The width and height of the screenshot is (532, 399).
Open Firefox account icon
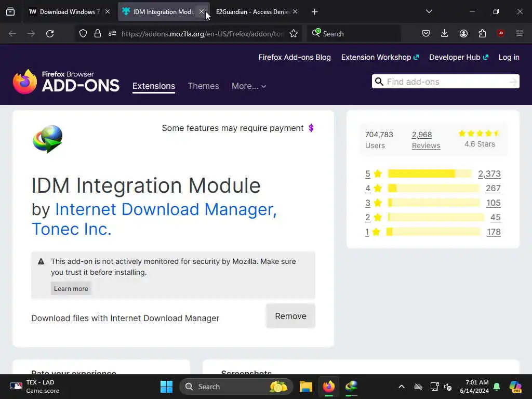463,33
